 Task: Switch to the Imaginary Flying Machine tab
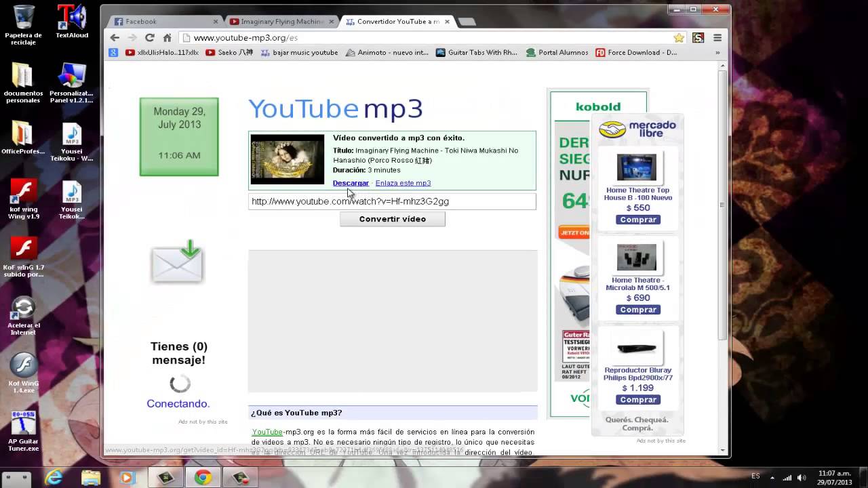point(282,22)
